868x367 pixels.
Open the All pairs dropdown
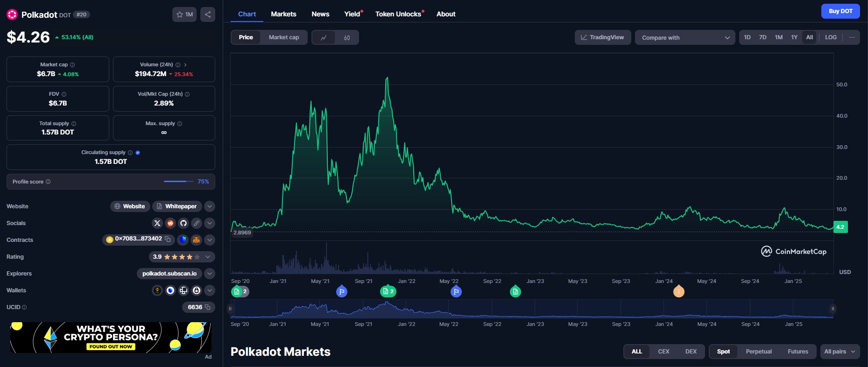[x=840, y=352]
